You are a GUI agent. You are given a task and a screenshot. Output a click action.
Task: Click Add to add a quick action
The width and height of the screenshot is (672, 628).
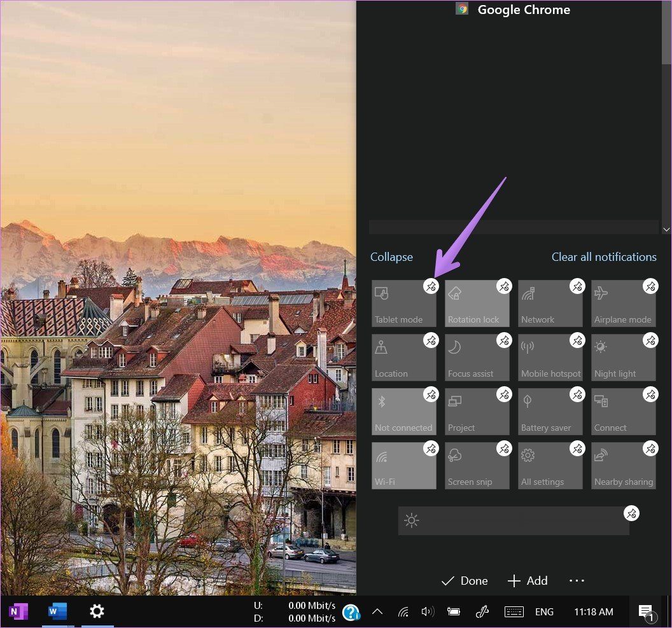[528, 581]
